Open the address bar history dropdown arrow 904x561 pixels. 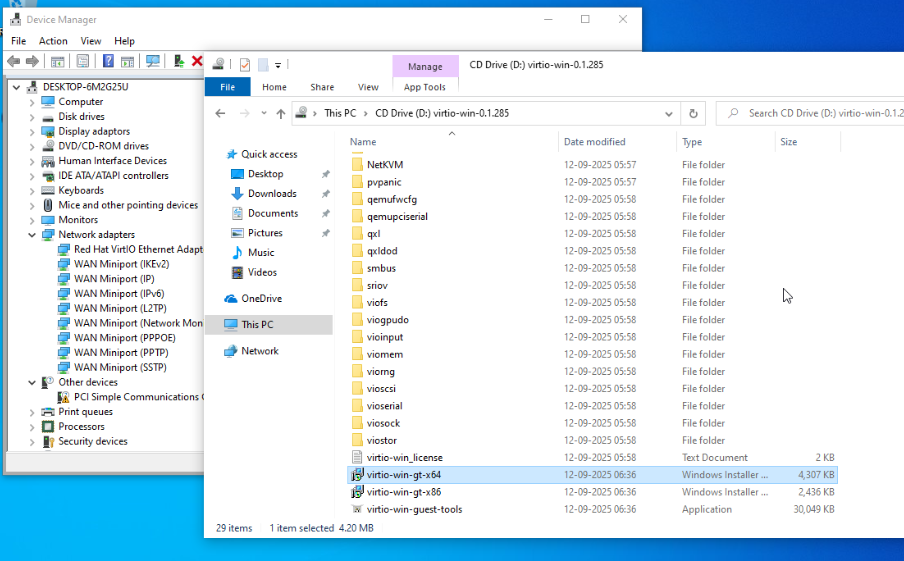click(669, 114)
